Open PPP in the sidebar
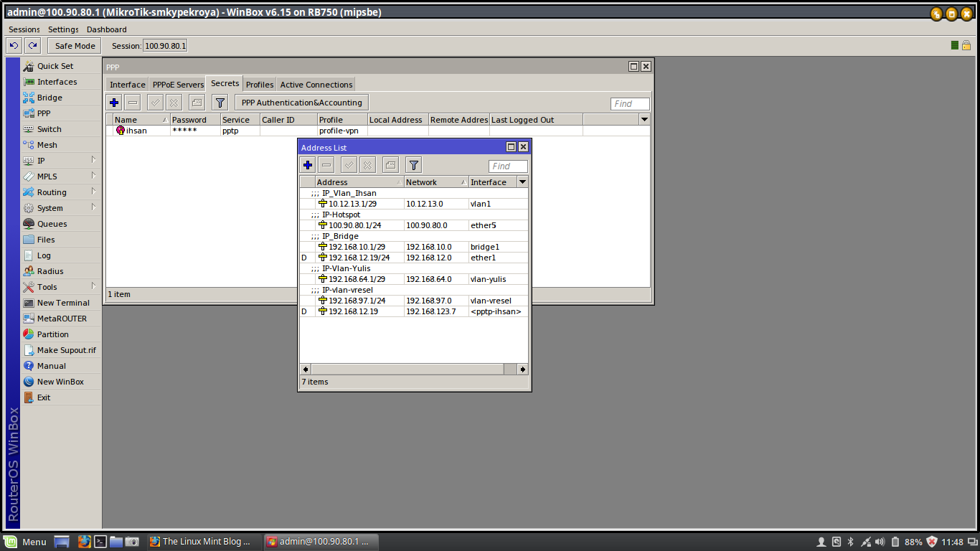 tap(60, 113)
